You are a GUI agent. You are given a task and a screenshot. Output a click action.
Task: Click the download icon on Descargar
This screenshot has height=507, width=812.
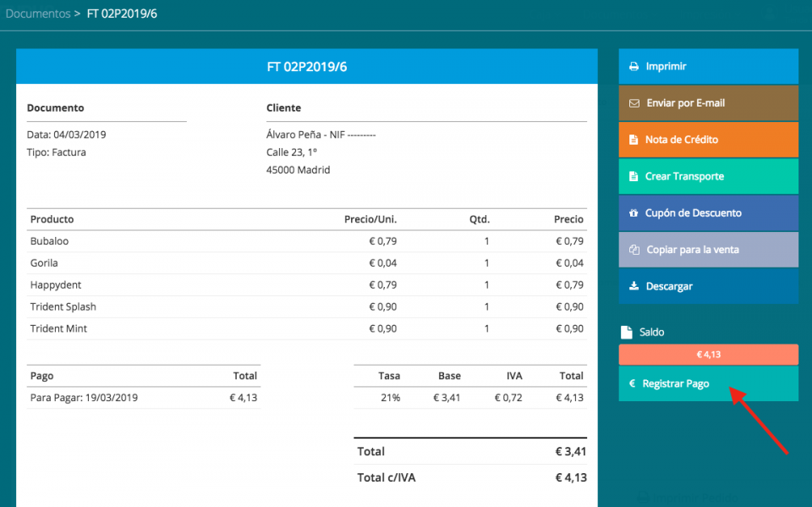[634, 286]
